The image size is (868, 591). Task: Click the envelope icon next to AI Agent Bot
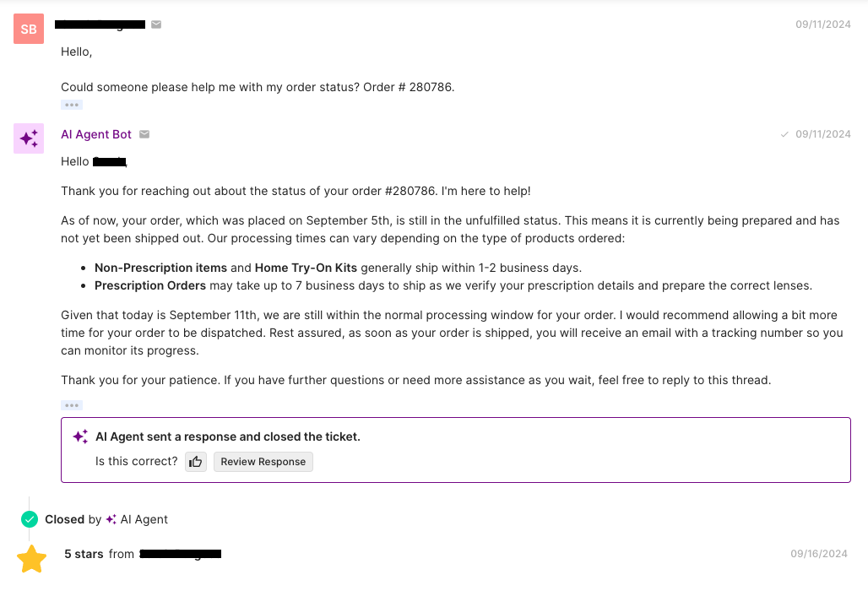(x=144, y=134)
